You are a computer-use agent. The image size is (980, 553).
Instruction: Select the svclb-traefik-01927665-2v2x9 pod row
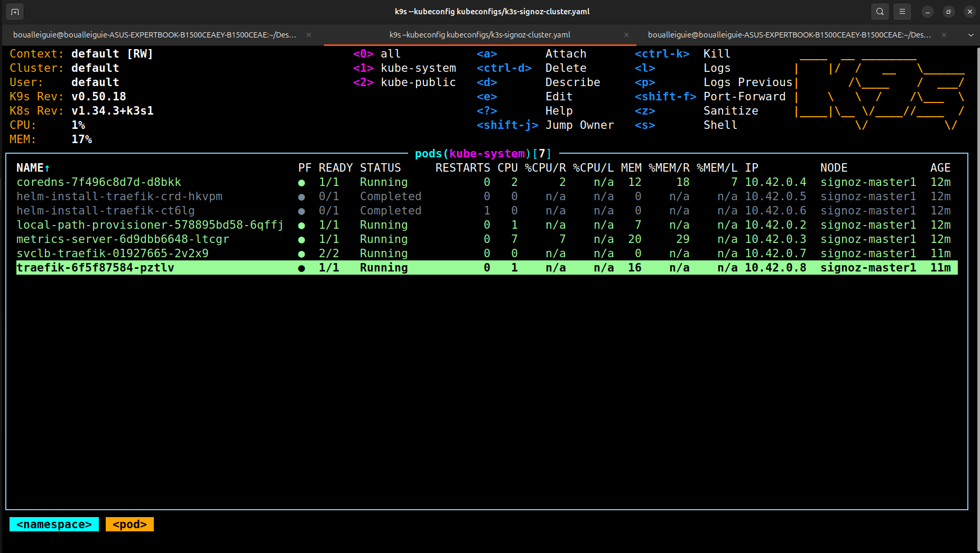(x=487, y=254)
